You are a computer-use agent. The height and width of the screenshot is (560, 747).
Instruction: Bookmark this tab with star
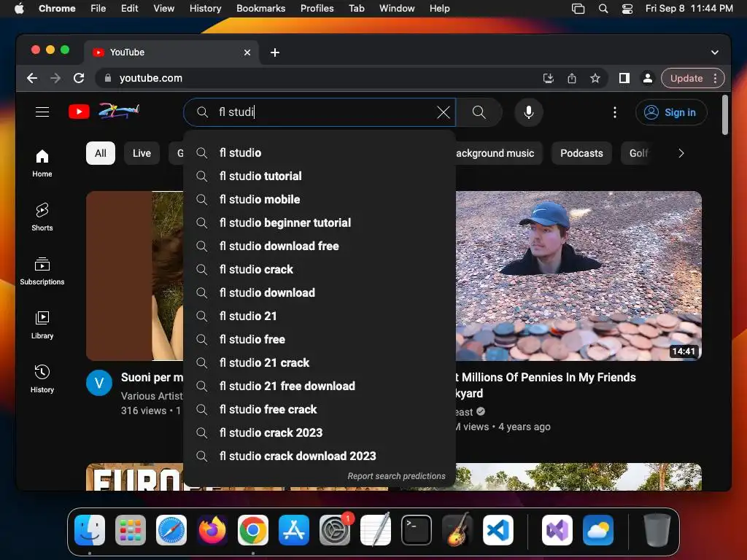(x=595, y=78)
